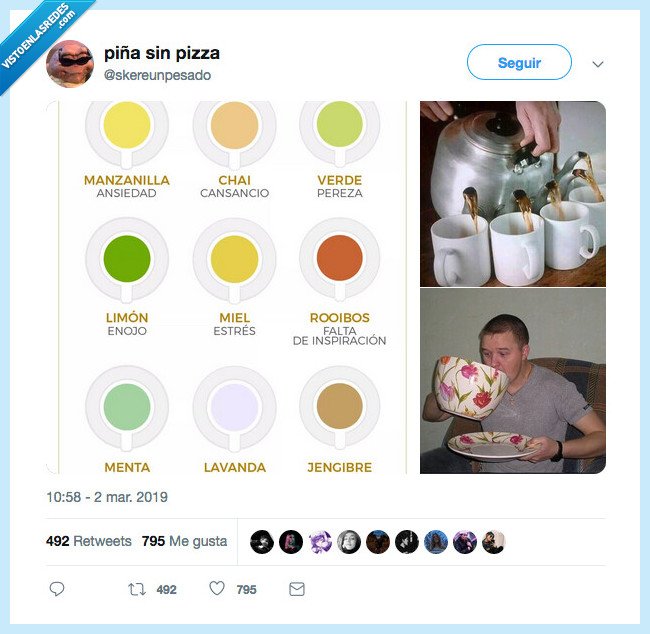View the 492 Retweets list
The image size is (650, 634).
click(x=89, y=541)
